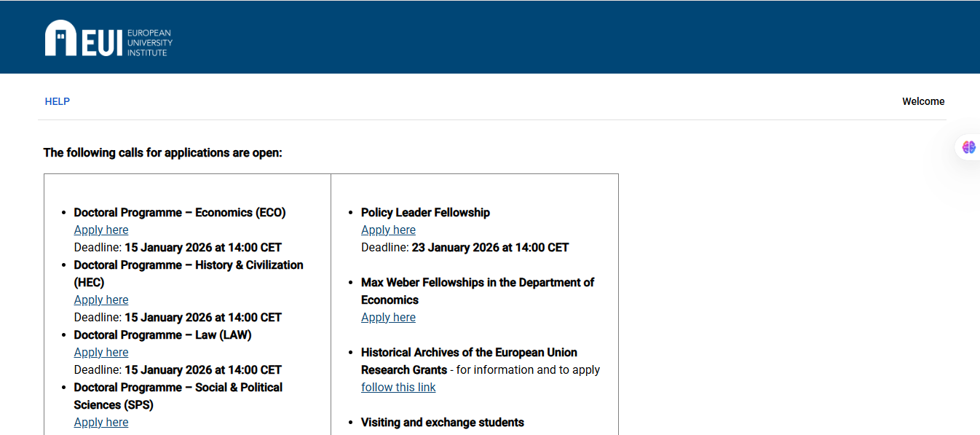Click the Policy Leader Fellowship heading
This screenshot has width=980, height=435.
(425, 212)
